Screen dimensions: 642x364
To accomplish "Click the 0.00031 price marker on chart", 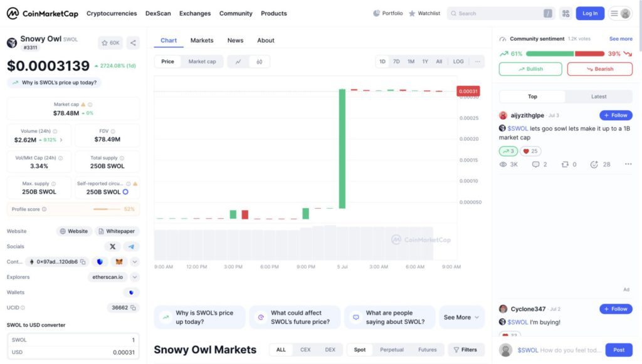I will 468,91.
